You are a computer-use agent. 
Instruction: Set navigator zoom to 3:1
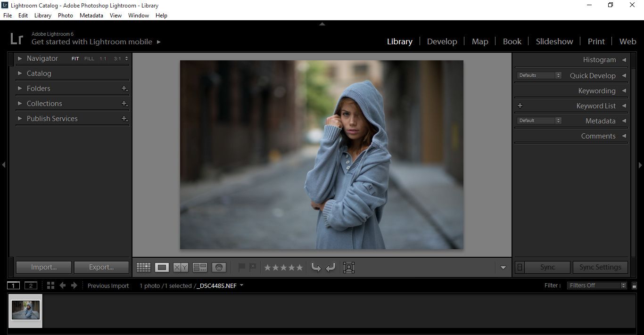(117, 59)
